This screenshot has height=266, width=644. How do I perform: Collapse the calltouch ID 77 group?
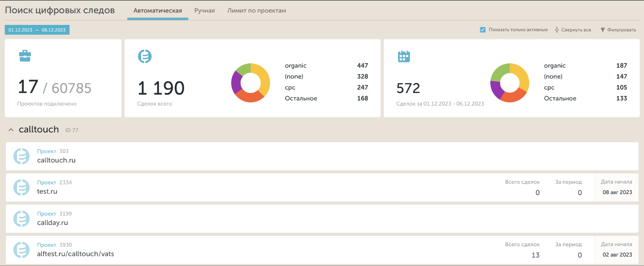tap(11, 130)
